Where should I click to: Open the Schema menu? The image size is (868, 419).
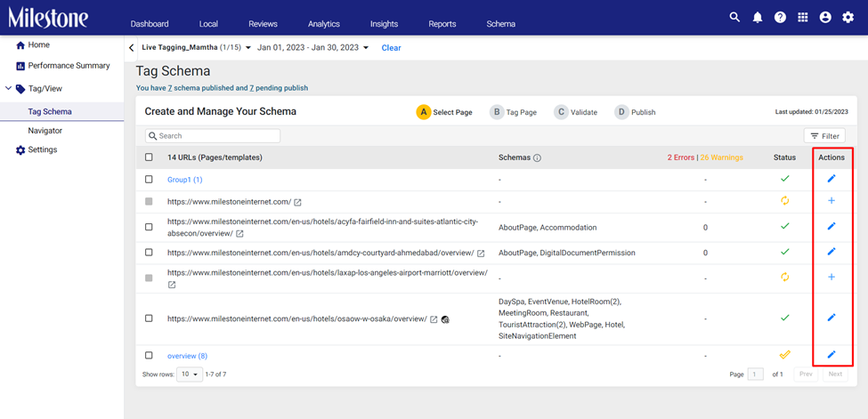pos(501,24)
